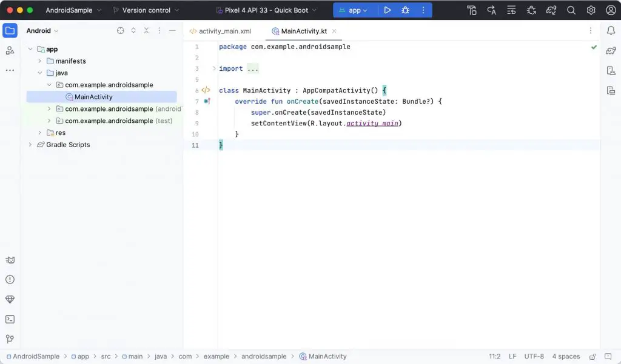The height and width of the screenshot is (364, 621).
Task: Open the IDE Settings gear icon
Action: point(590,10)
